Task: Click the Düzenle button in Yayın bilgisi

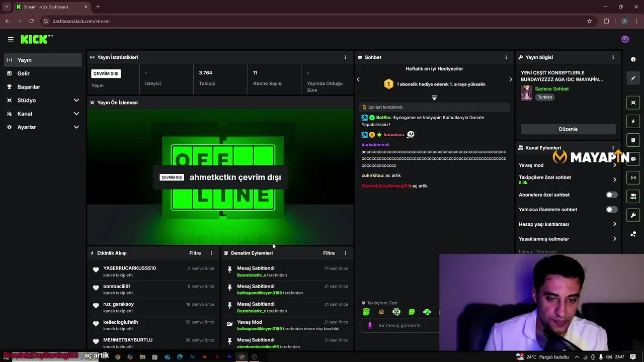Action: pos(568,129)
